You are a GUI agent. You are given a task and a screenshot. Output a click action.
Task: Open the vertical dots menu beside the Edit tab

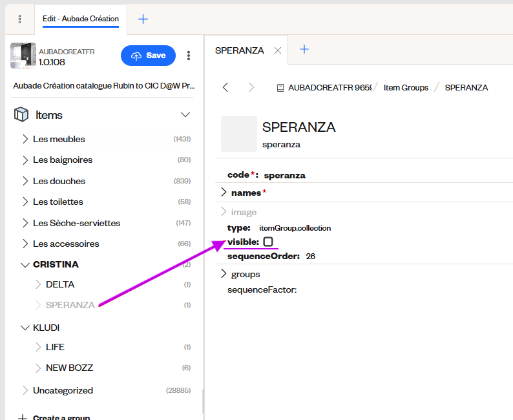[x=19, y=19]
